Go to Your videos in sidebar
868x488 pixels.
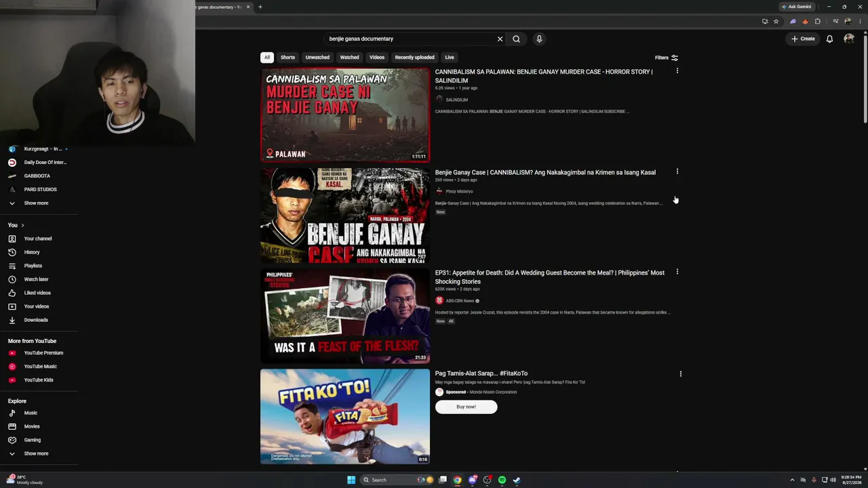(x=38, y=306)
